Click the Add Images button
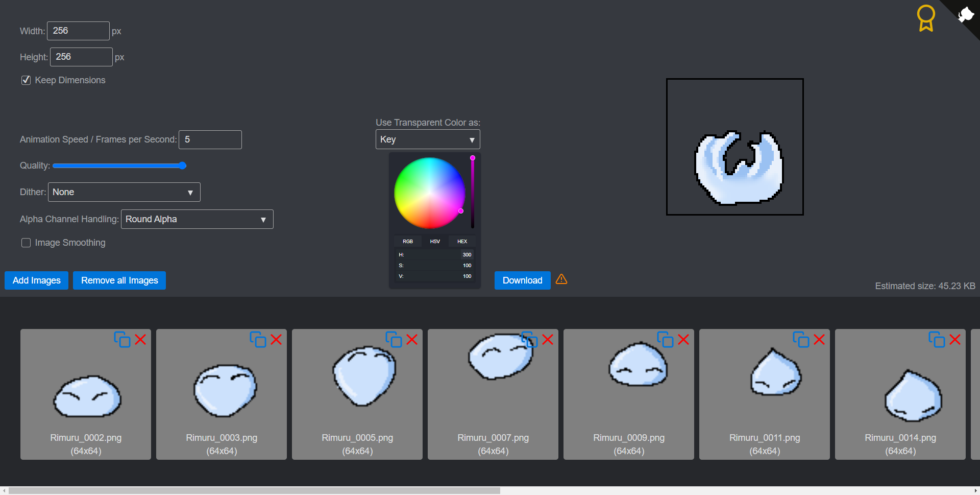 tap(37, 280)
